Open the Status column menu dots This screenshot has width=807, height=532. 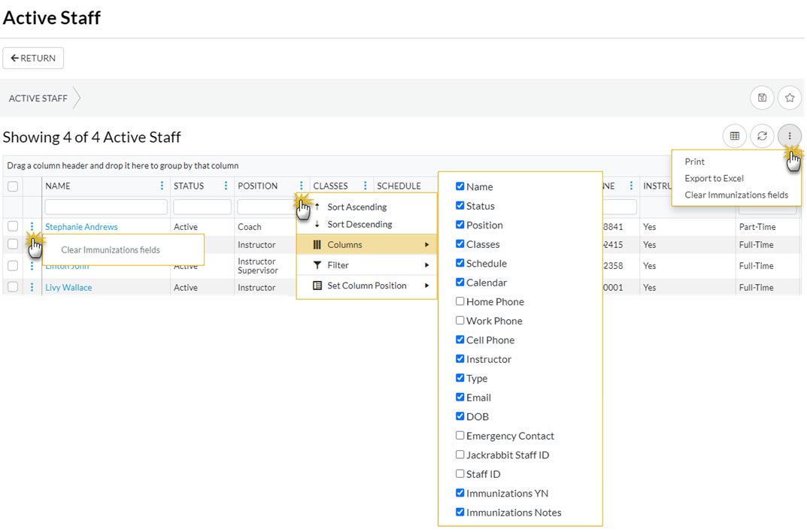click(226, 186)
